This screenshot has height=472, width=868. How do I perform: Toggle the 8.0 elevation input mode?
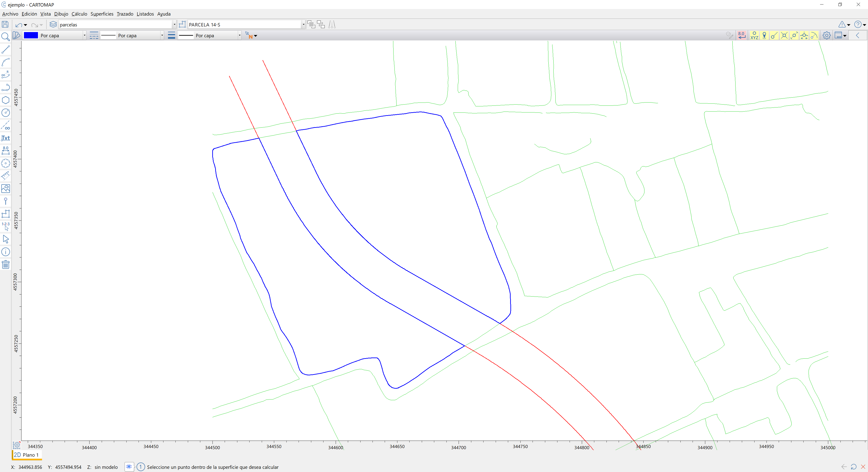(741, 35)
